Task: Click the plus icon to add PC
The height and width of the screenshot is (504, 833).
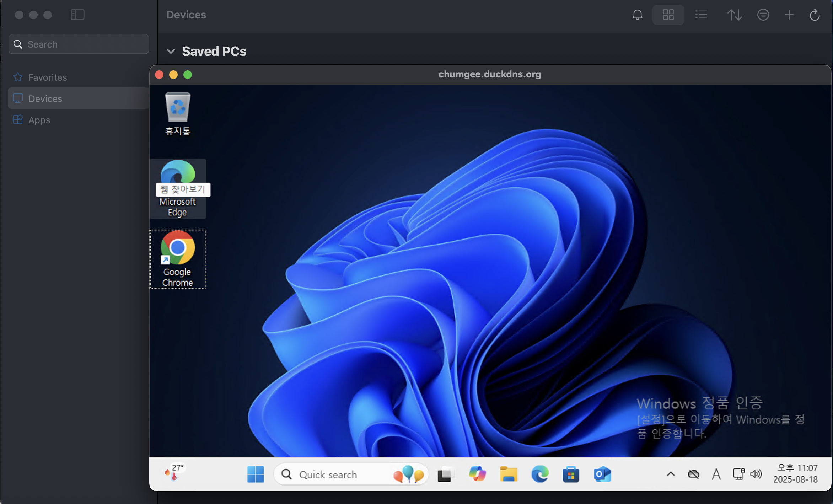Action: pos(789,15)
